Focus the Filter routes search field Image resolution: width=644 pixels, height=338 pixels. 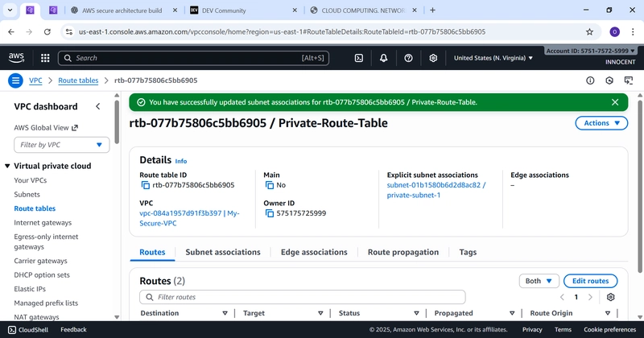[303, 297]
